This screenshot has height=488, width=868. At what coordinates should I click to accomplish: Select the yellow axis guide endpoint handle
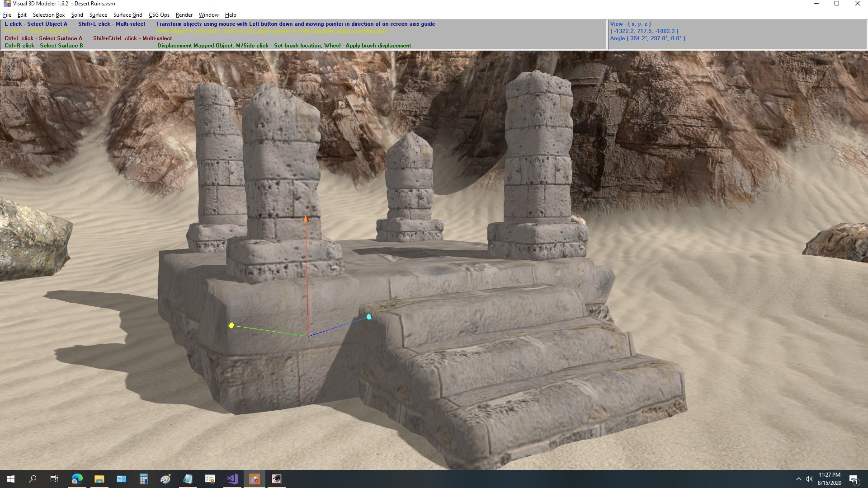tap(231, 325)
